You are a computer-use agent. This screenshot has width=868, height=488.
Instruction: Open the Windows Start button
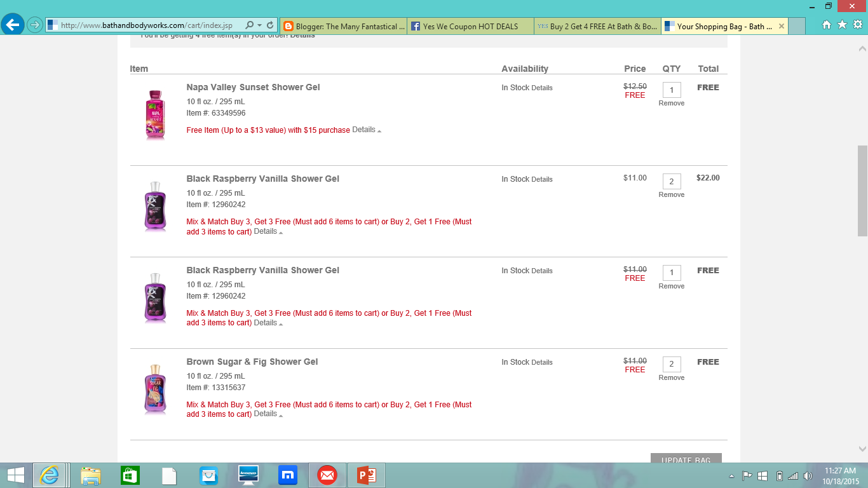15,475
